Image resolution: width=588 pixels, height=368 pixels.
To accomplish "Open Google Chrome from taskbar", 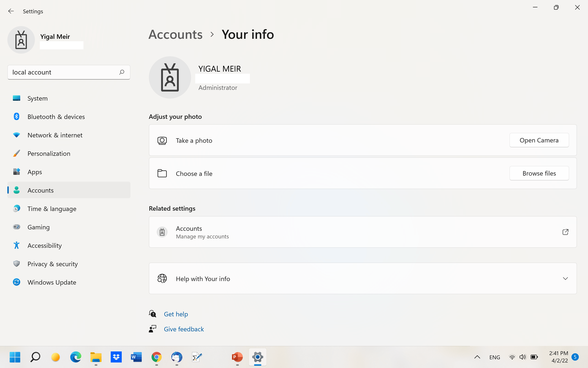I will click(x=156, y=357).
